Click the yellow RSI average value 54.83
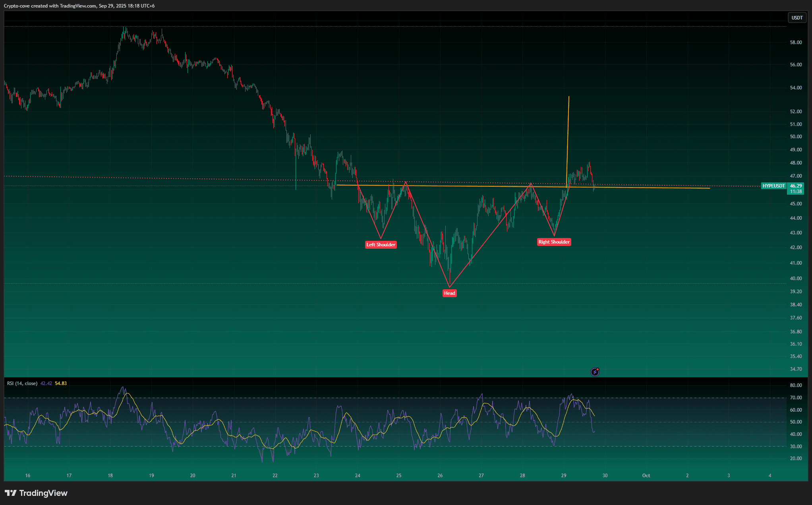 click(61, 383)
